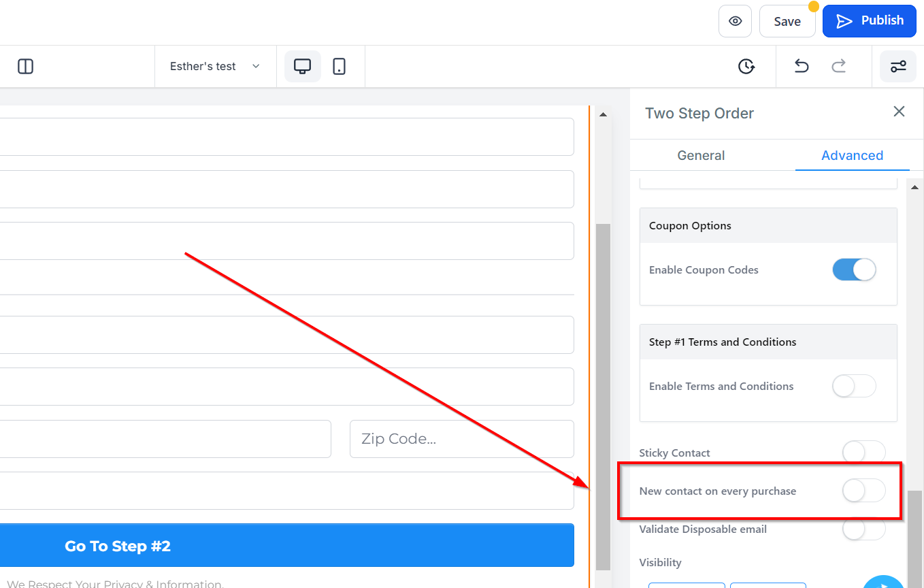The image size is (924, 588).
Task: Switch to mobile device view icon
Action: (x=339, y=66)
